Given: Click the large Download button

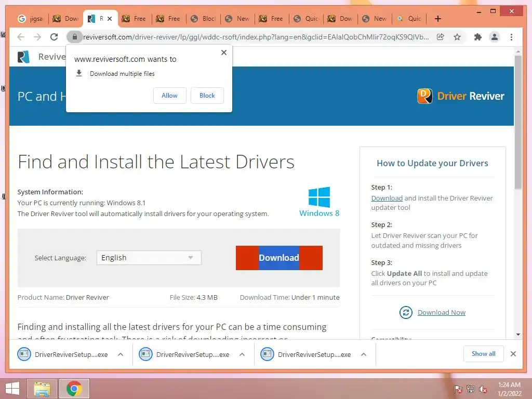Looking at the screenshot, I should [x=279, y=258].
